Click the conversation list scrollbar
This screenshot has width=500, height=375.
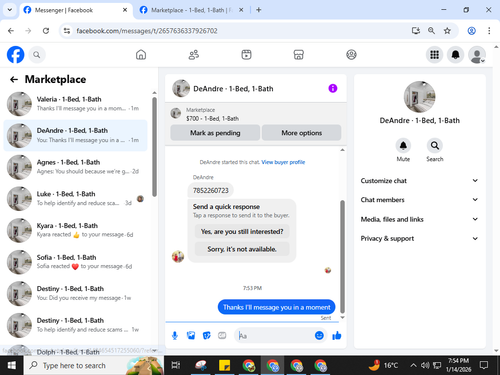pos(154,147)
